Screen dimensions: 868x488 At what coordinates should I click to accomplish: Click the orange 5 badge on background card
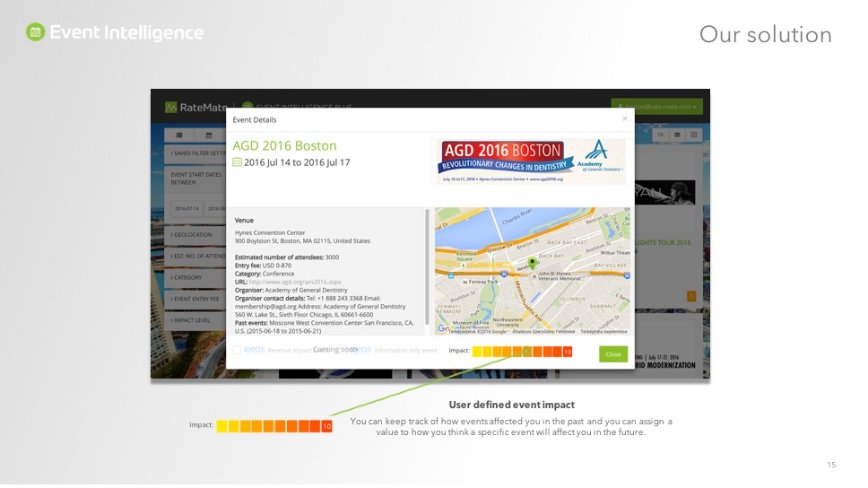click(691, 296)
